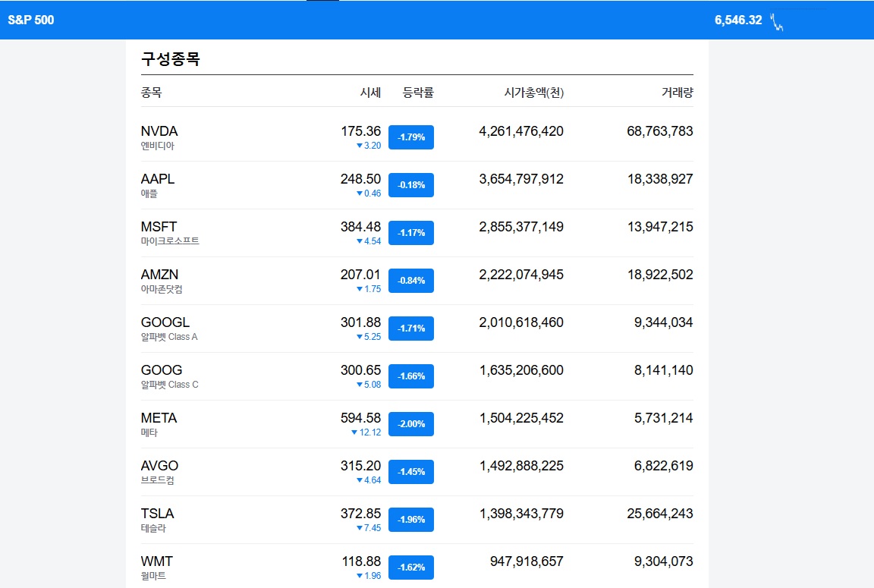Click AMZN price 207.01
The image size is (874, 588).
point(360,275)
